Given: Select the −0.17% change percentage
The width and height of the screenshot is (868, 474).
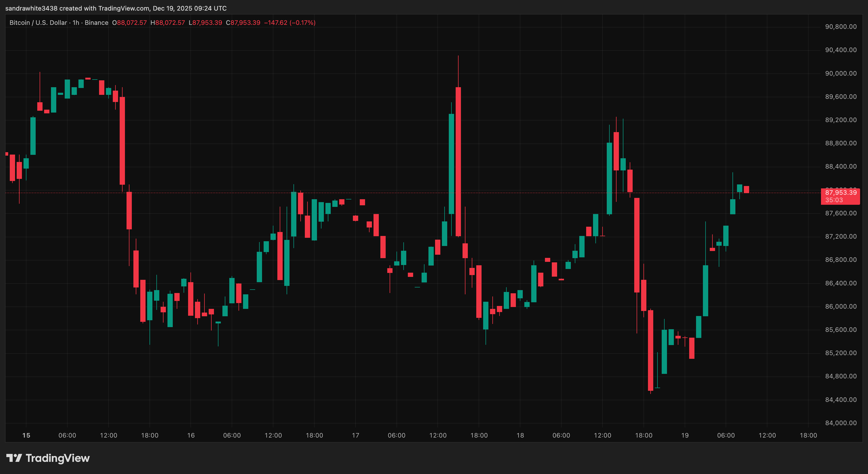Looking at the screenshot, I should pos(302,22).
